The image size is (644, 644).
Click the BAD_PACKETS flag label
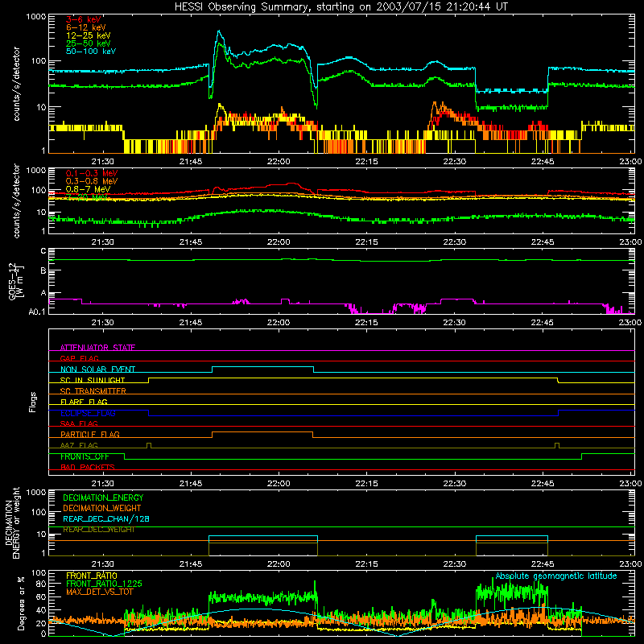coord(88,467)
